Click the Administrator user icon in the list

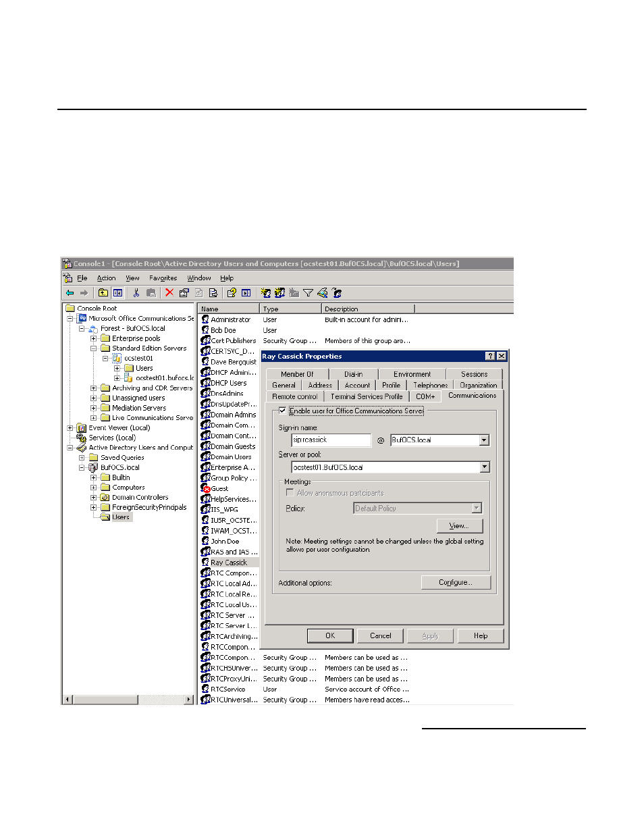click(x=205, y=319)
